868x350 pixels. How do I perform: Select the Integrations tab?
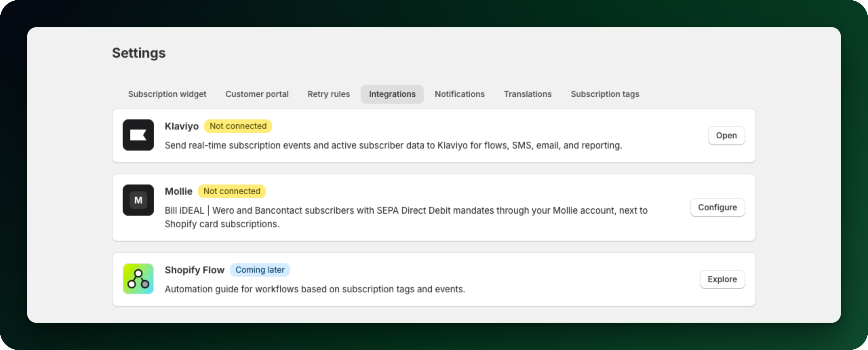pos(392,94)
